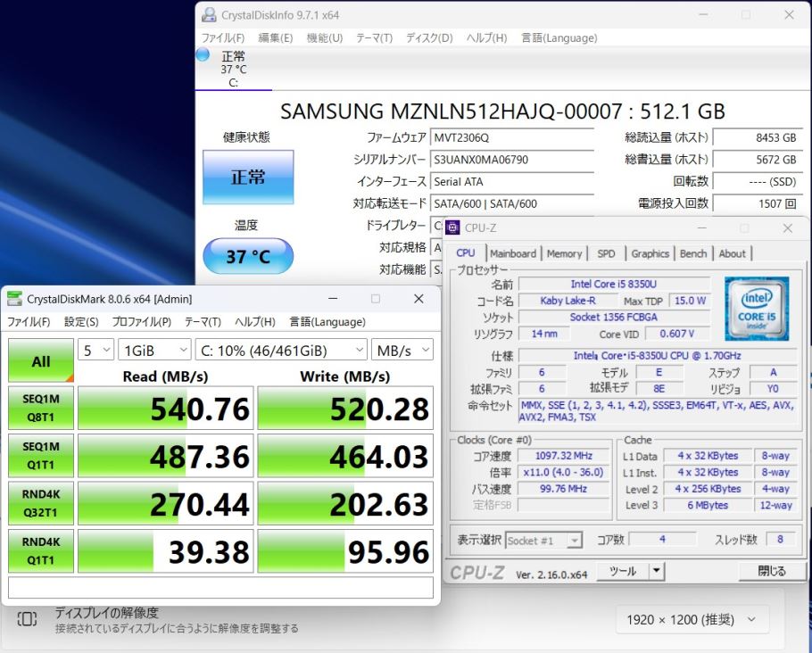Open the Bench tab in CPU-Z
Image resolution: width=812 pixels, height=653 pixels.
pyautogui.click(x=693, y=253)
